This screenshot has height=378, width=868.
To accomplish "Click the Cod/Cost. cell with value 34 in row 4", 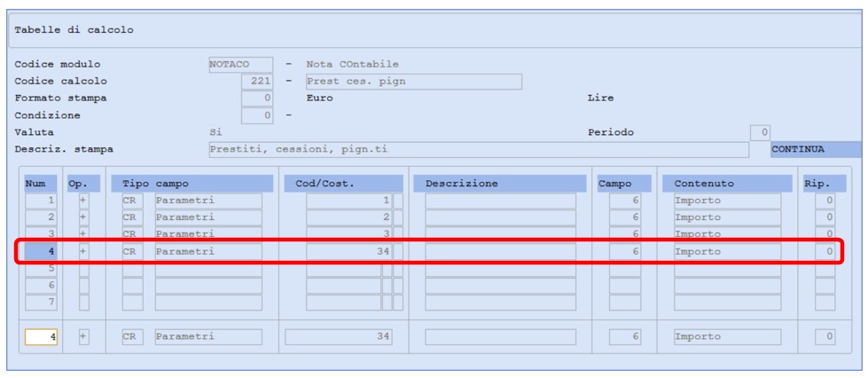I will click(349, 251).
